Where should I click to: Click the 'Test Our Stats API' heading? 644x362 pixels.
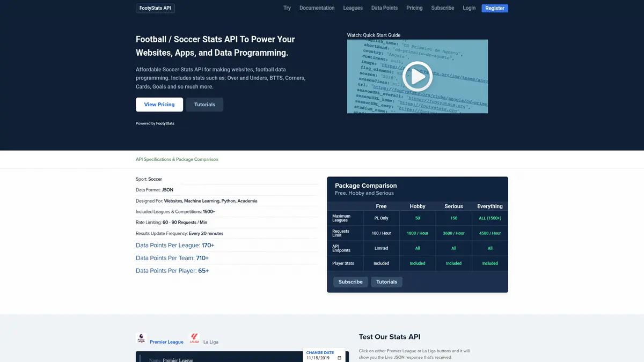coord(390,337)
